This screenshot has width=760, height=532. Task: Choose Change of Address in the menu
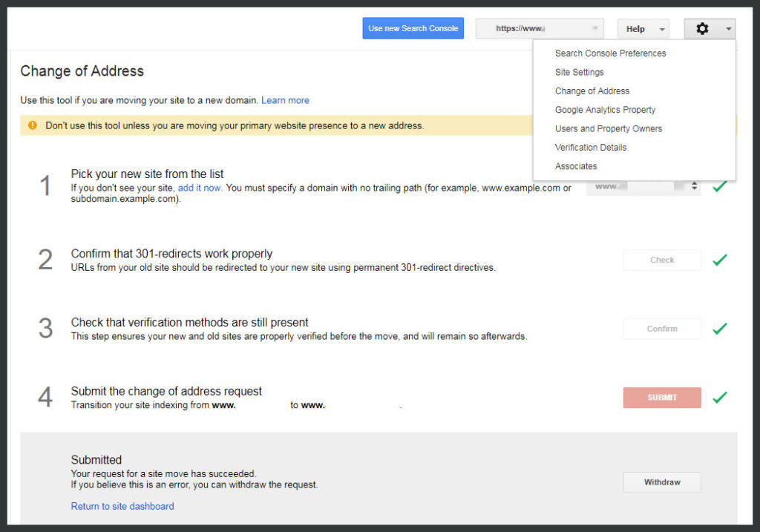(x=592, y=91)
